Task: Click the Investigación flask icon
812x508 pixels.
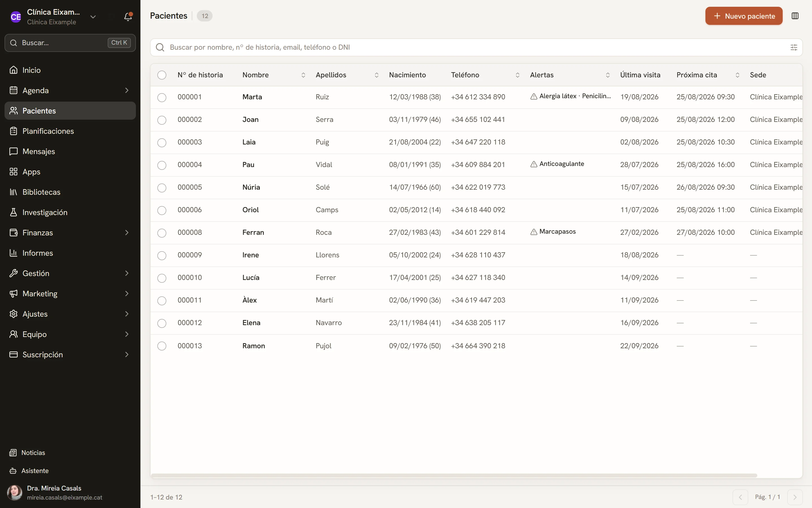Action: (14, 212)
